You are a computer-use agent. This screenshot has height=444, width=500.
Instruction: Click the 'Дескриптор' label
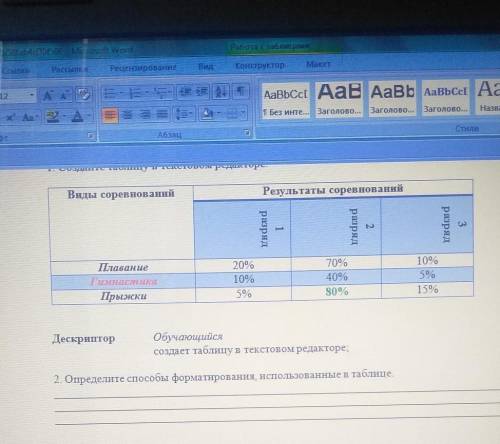pos(84,339)
